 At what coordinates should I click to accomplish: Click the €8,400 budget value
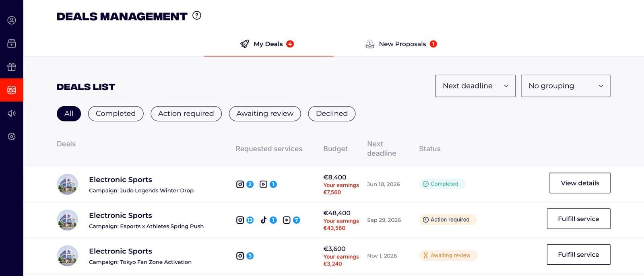[x=335, y=177]
